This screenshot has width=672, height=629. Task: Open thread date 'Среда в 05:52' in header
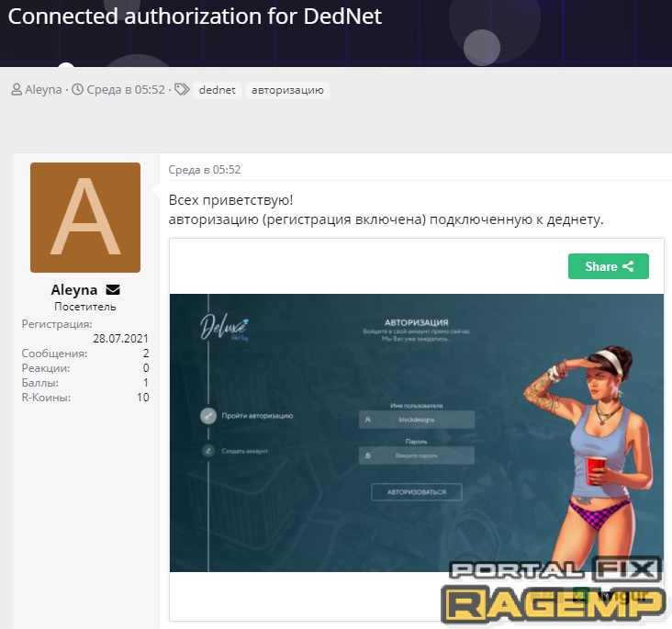(x=126, y=90)
